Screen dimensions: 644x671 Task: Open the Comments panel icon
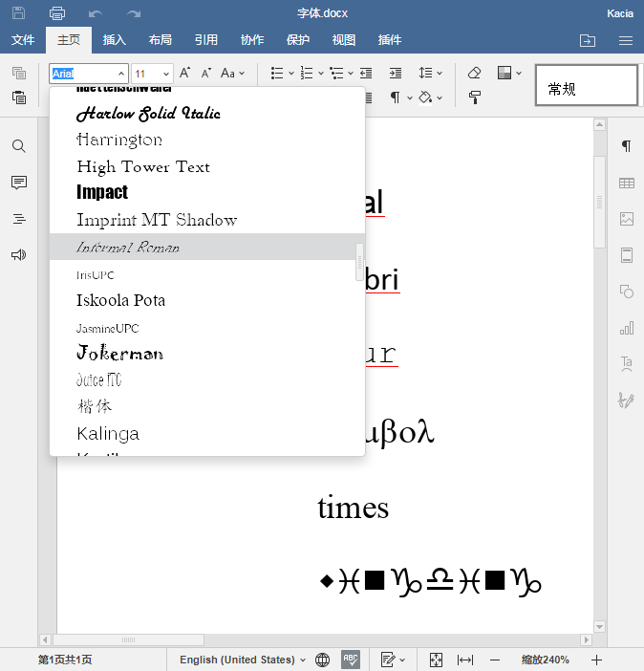19,183
